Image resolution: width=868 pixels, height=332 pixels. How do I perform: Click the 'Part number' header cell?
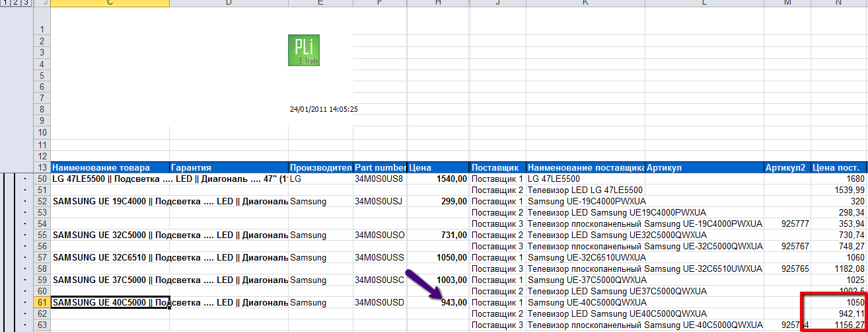(380, 167)
